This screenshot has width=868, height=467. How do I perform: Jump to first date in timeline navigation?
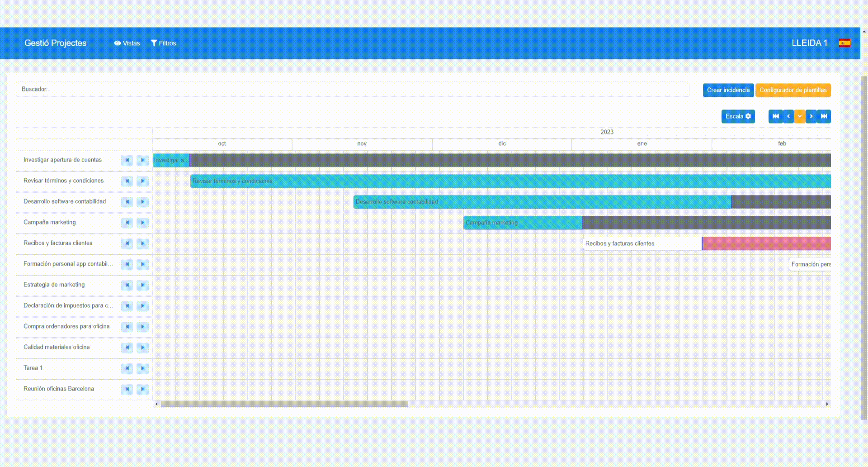click(775, 116)
